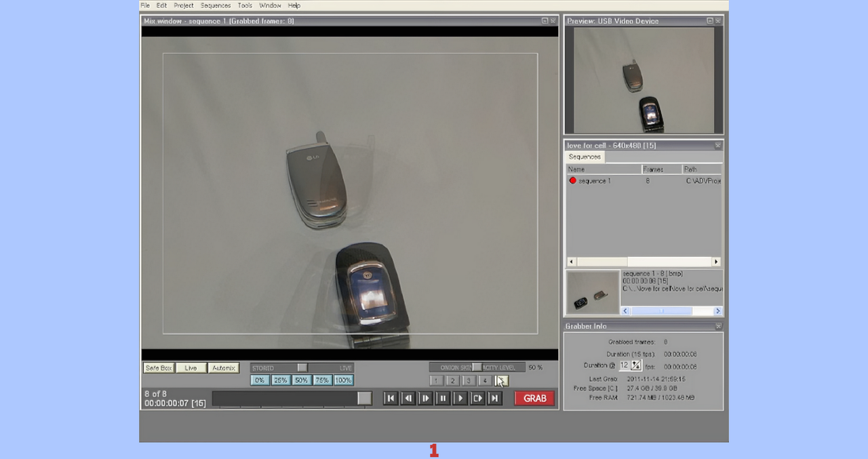The width and height of the screenshot is (868, 459).
Task: Toggle the Automix button
Action: click(x=223, y=367)
